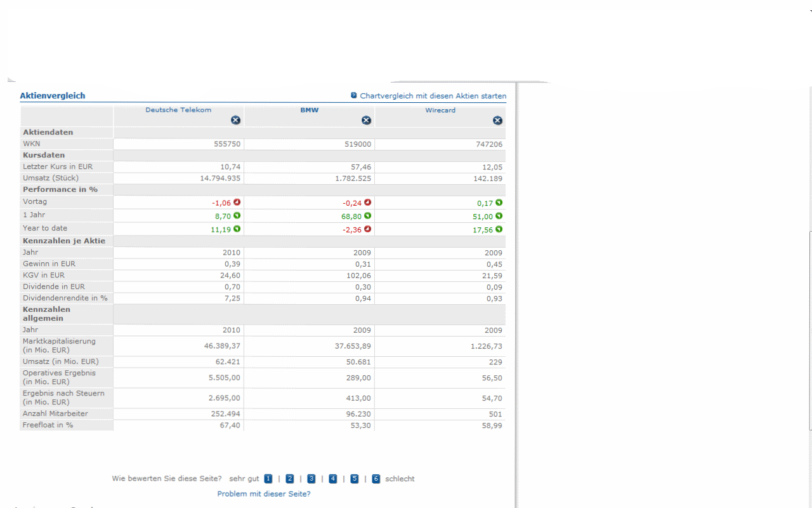812x508 pixels.
Task: Click red down-arrow beside Deutsche Telekom Vortag
Action: pyautogui.click(x=237, y=202)
